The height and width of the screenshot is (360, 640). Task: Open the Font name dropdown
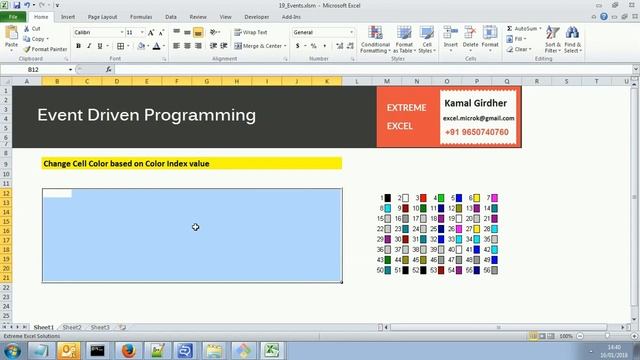[x=122, y=32]
